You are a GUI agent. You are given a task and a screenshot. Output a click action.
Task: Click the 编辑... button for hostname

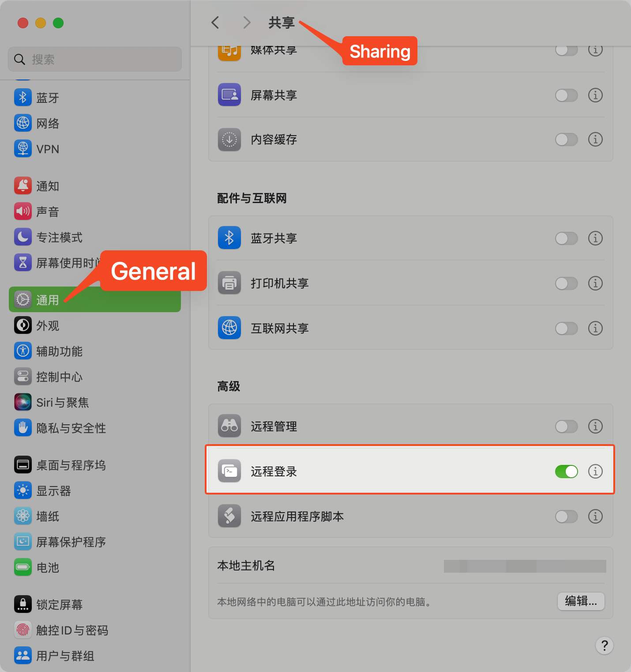(x=581, y=601)
